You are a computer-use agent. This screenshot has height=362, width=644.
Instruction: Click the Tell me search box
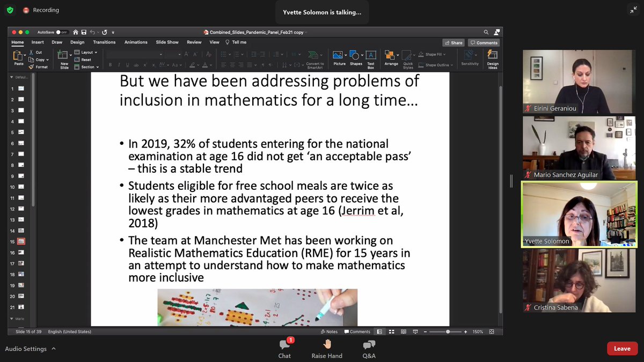tap(236, 42)
